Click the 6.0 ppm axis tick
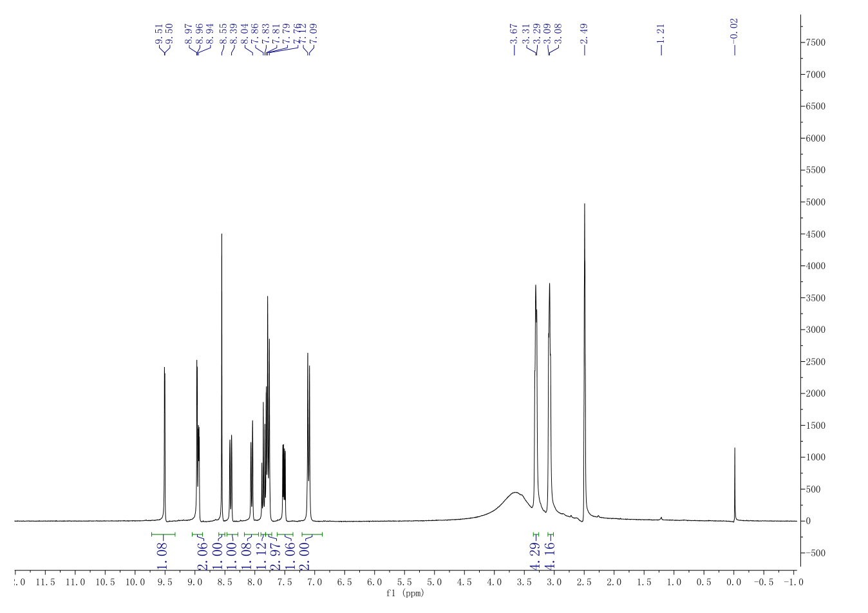The width and height of the screenshot is (868, 613). coord(375,582)
